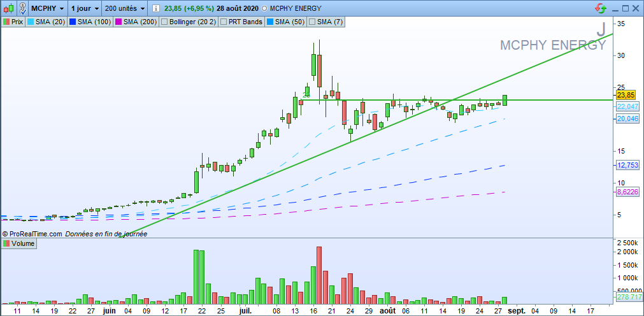
Task: Click the red-green refresh arrows icon
Action: point(601,8)
